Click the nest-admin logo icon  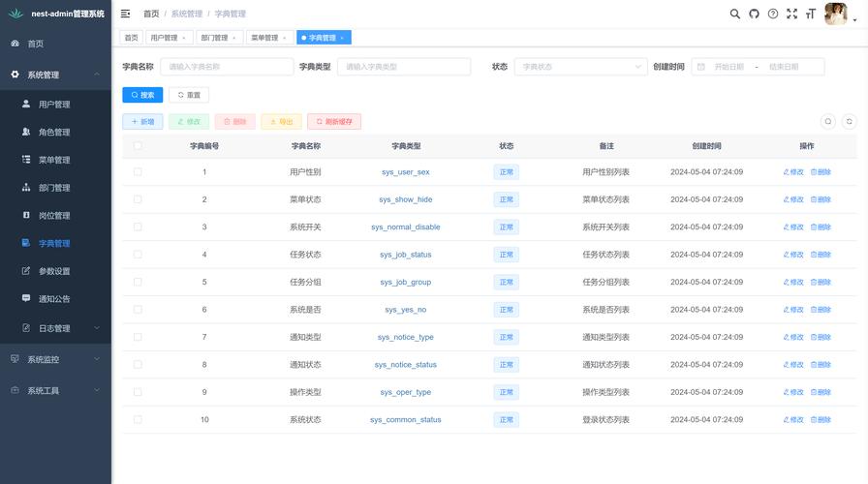15,14
